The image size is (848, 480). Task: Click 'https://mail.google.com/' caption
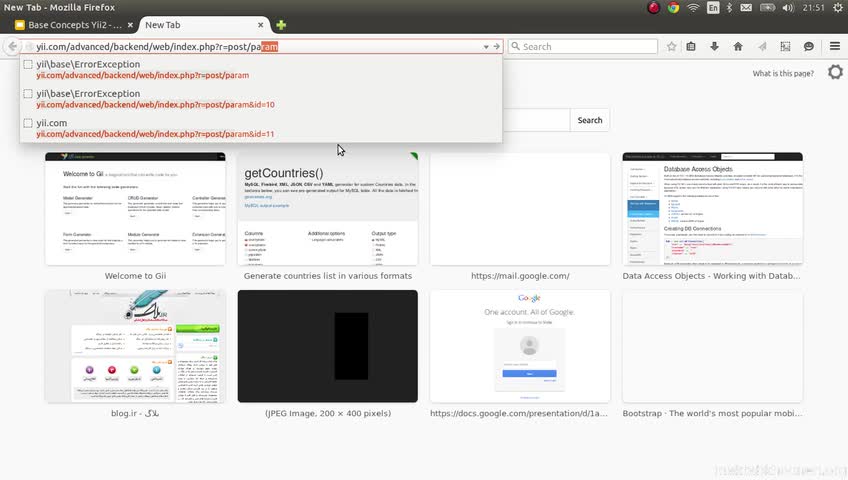tap(520, 276)
